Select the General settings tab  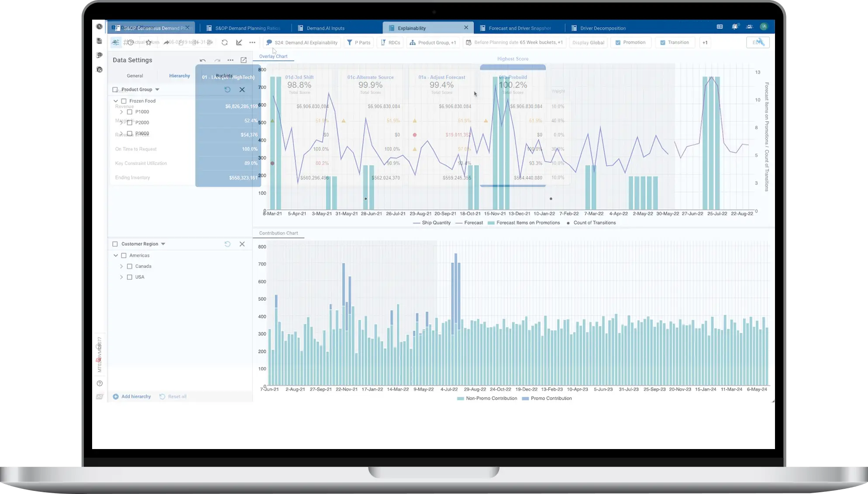[x=135, y=75]
